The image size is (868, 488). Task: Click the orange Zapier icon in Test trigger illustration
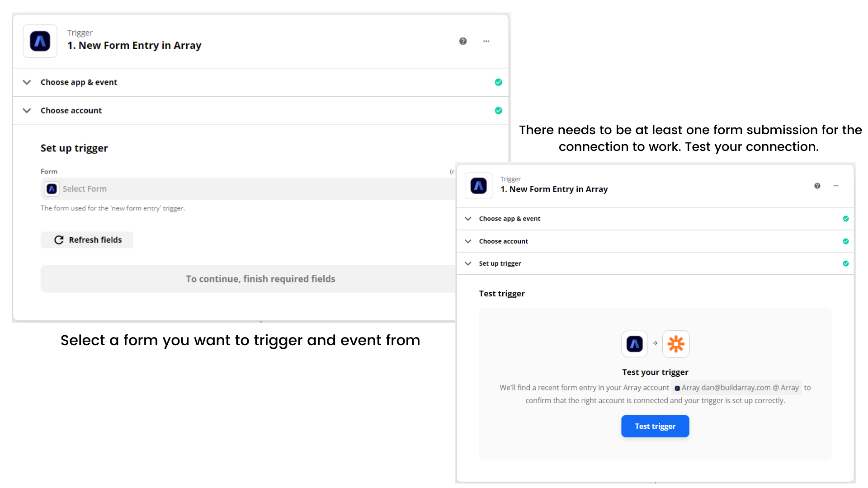(x=676, y=344)
